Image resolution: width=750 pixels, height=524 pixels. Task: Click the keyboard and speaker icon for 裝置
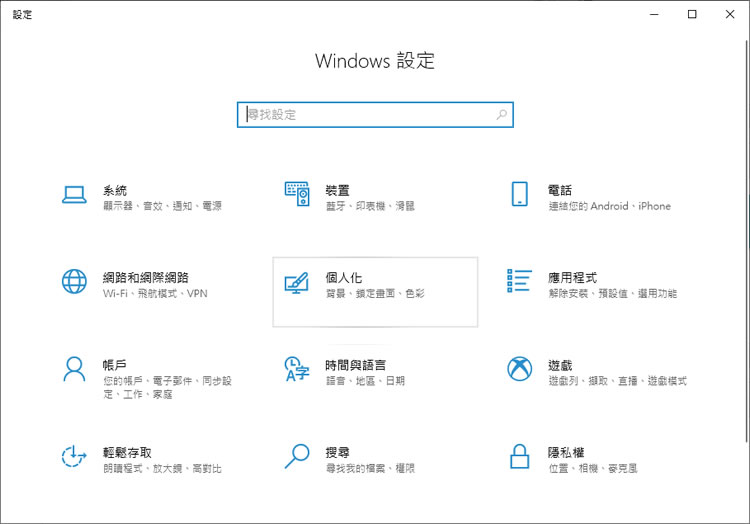297,194
